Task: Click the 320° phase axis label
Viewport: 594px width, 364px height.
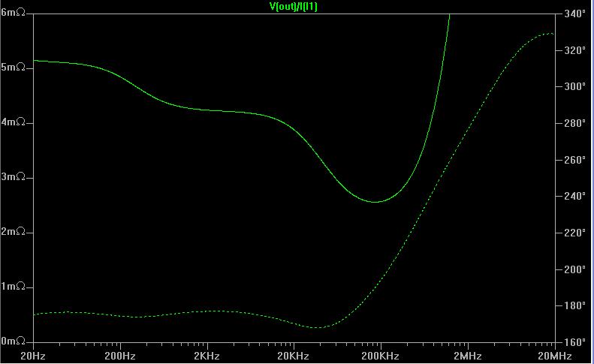Action: (575, 50)
